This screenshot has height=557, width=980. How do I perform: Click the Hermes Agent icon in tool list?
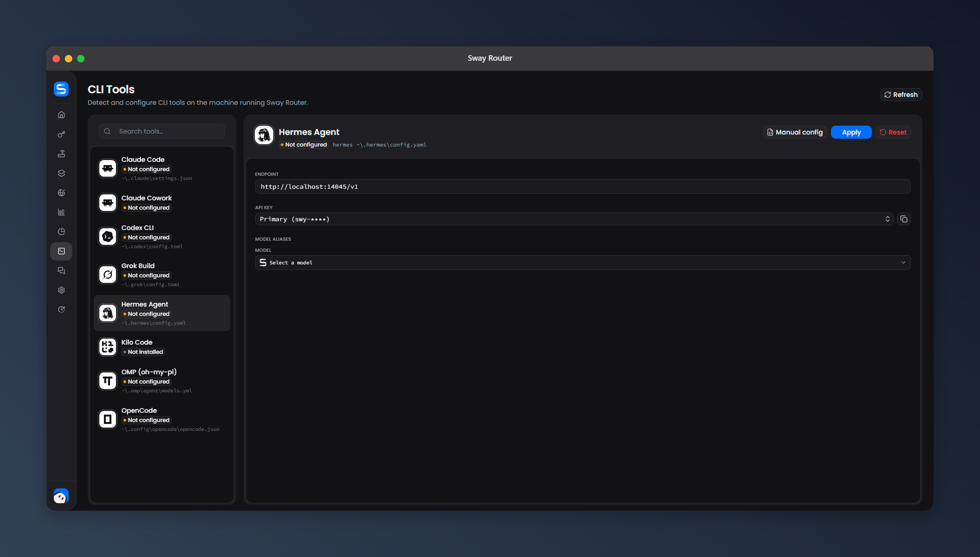coord(108,313)
